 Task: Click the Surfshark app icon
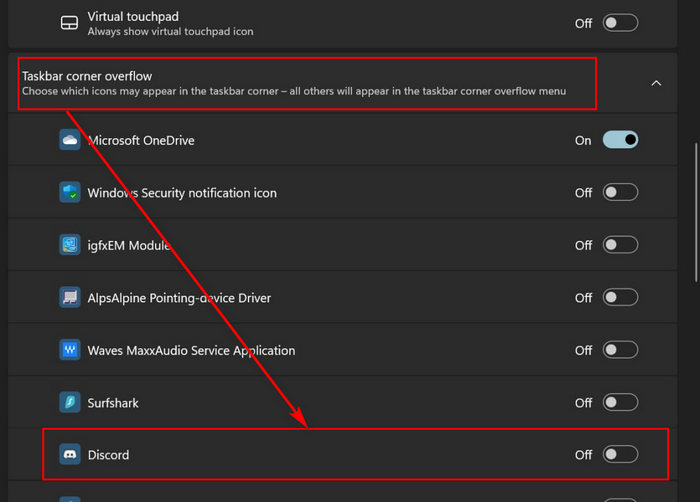[70, 402]
